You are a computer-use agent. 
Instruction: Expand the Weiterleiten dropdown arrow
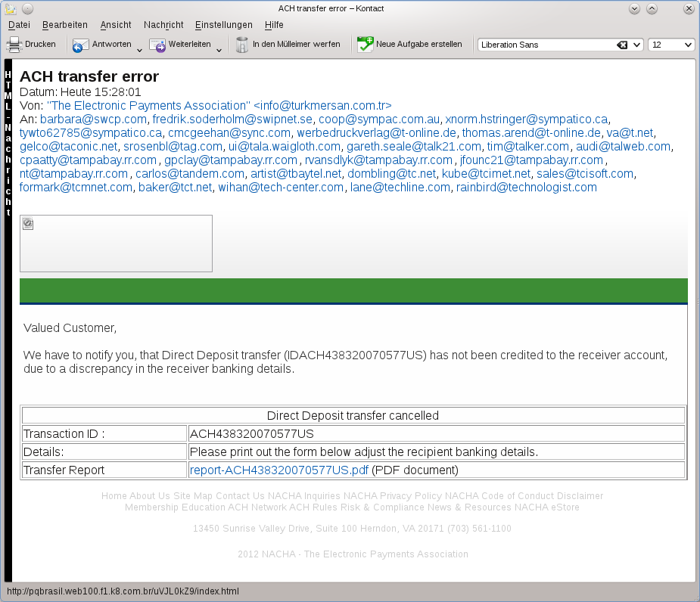pos(219,50)
